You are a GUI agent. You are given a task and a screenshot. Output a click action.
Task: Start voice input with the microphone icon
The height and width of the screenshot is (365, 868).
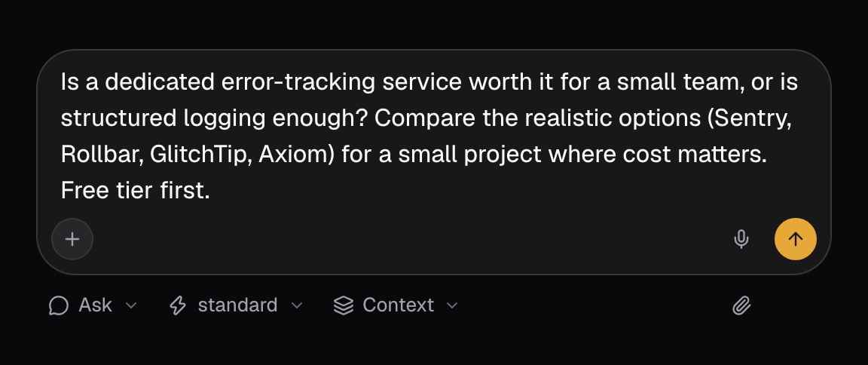point(741,239)
